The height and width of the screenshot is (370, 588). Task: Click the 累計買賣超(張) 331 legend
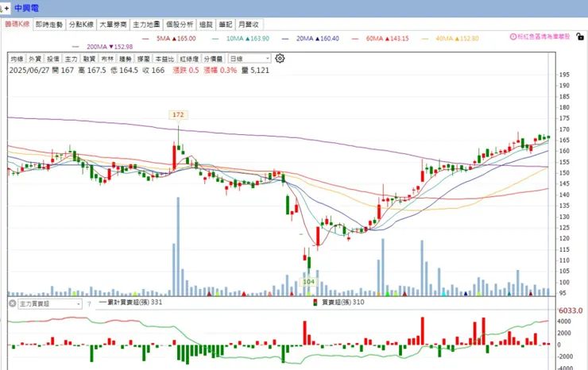131,303
